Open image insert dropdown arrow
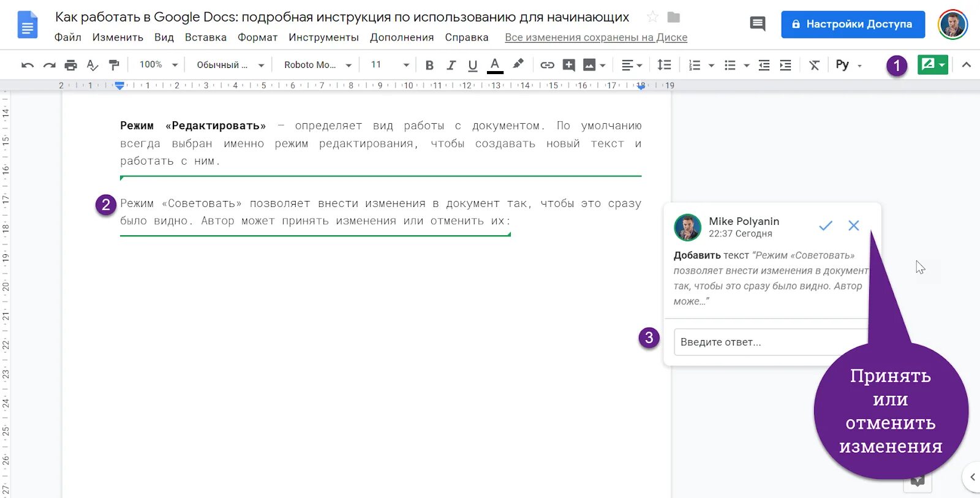 click(603, 65)
